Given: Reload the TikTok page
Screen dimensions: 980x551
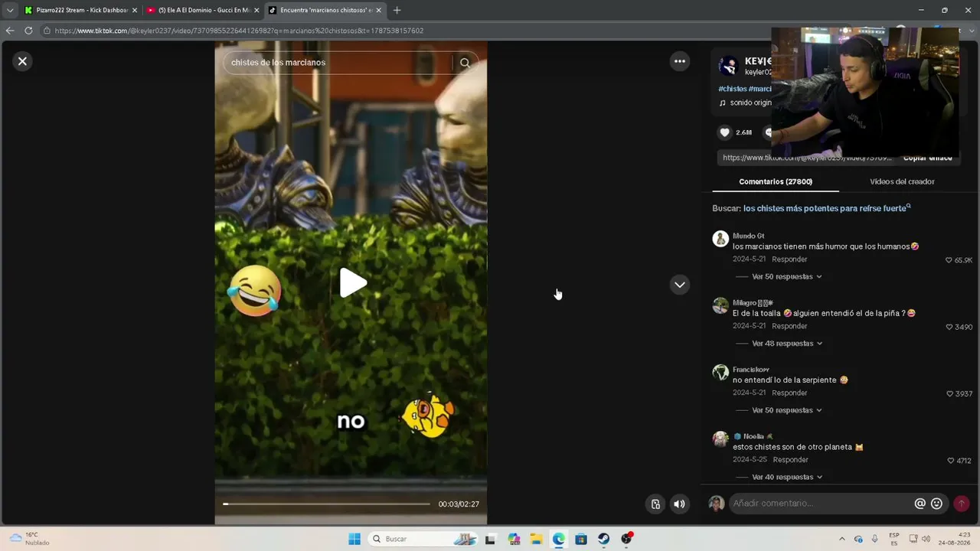Looking at the screenshot, I should click(x=28, y=31).
